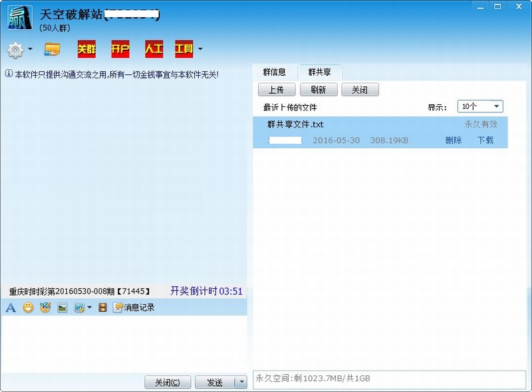
Task: Click the 发送 send message button
Action: [216, 382]
